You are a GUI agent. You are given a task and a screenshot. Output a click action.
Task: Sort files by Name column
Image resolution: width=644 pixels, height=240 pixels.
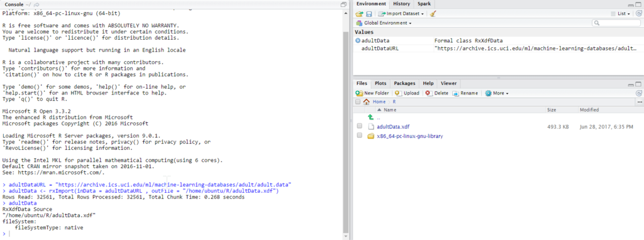pos(390,110)
